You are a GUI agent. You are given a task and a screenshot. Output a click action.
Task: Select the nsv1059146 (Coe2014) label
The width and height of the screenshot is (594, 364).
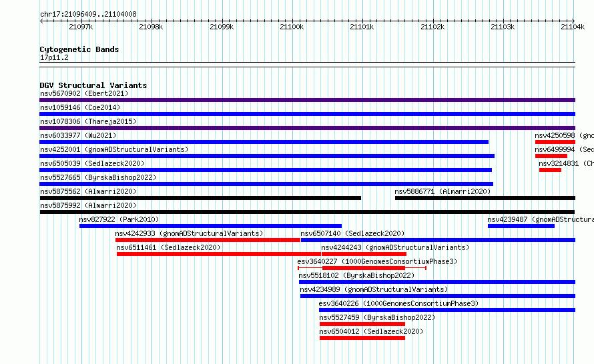click(x=80, y=107)
